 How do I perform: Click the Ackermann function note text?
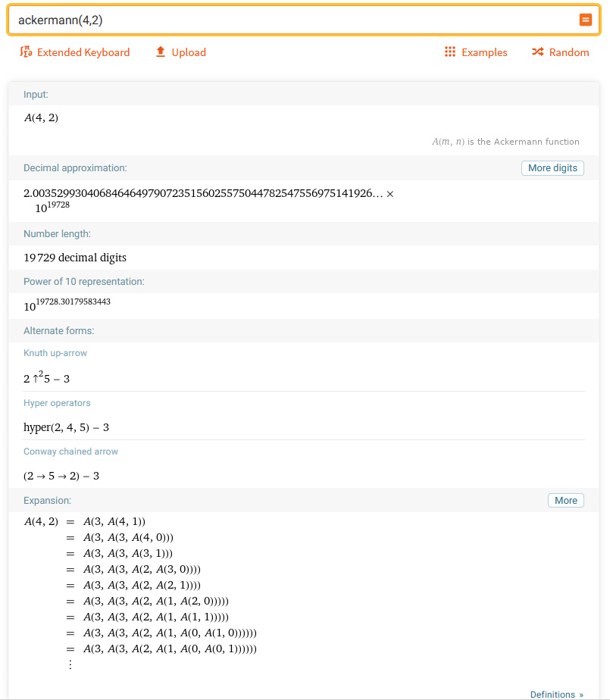505,142
